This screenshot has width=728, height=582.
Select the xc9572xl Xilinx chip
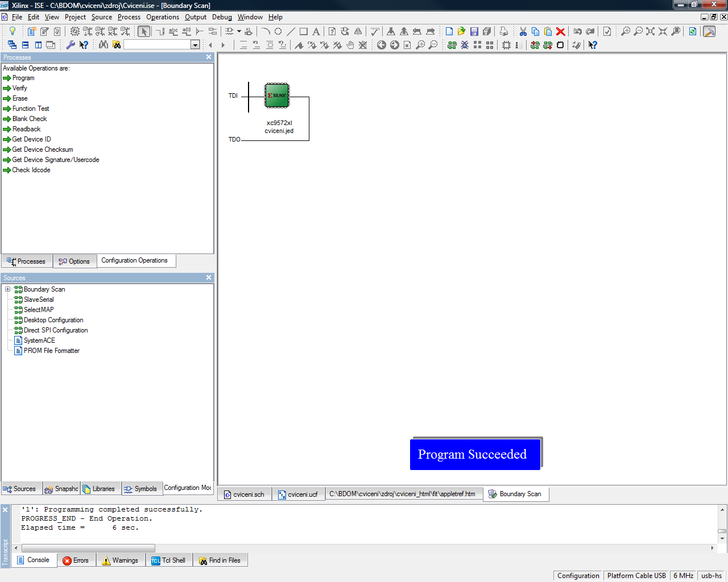tap(277, 95)
